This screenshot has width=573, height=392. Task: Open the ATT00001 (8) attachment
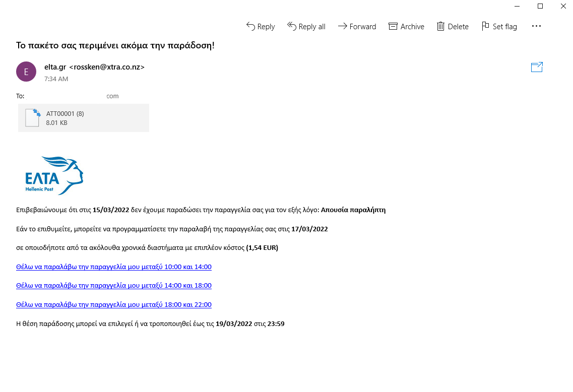tap(84, 118)
